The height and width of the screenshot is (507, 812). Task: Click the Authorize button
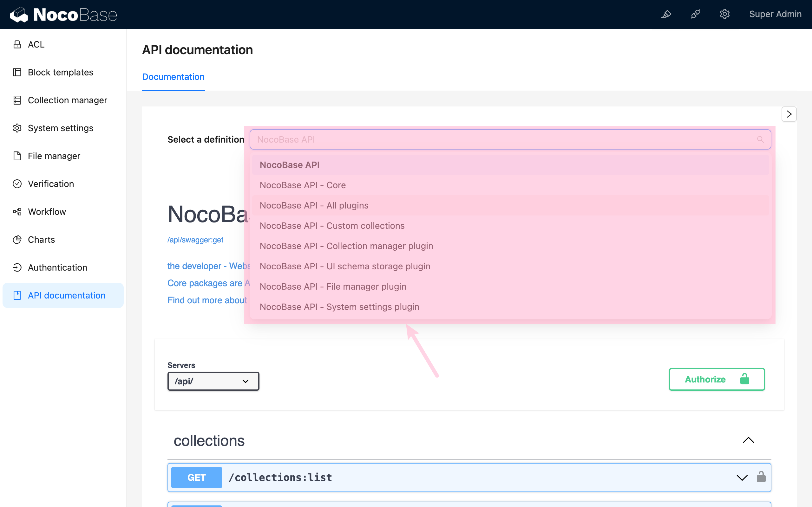pos(717,379)
